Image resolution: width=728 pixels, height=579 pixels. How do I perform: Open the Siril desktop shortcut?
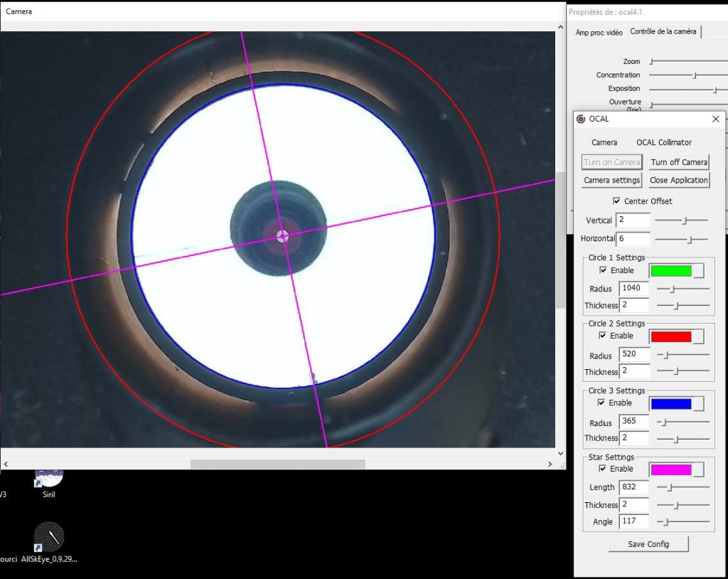tap(48, 478)
